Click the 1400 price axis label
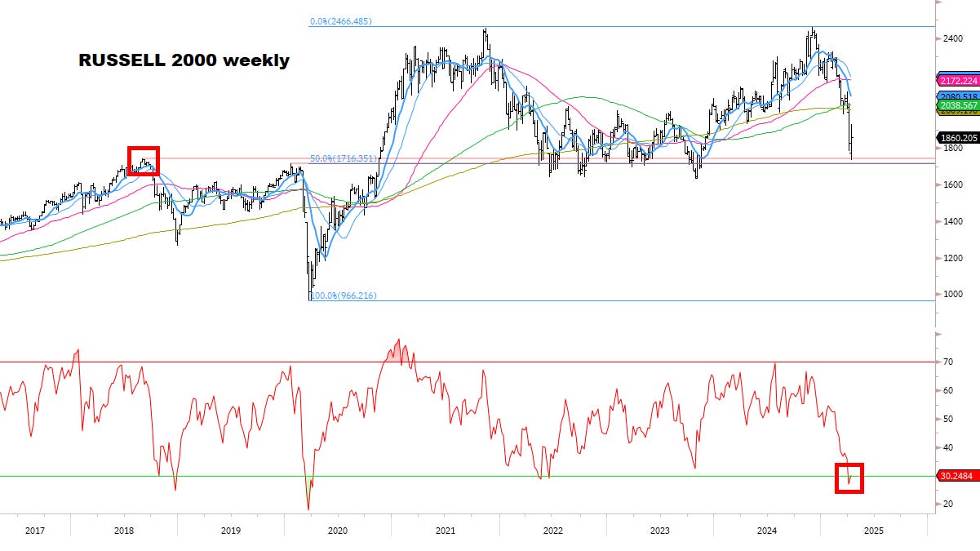 (951, 222)
